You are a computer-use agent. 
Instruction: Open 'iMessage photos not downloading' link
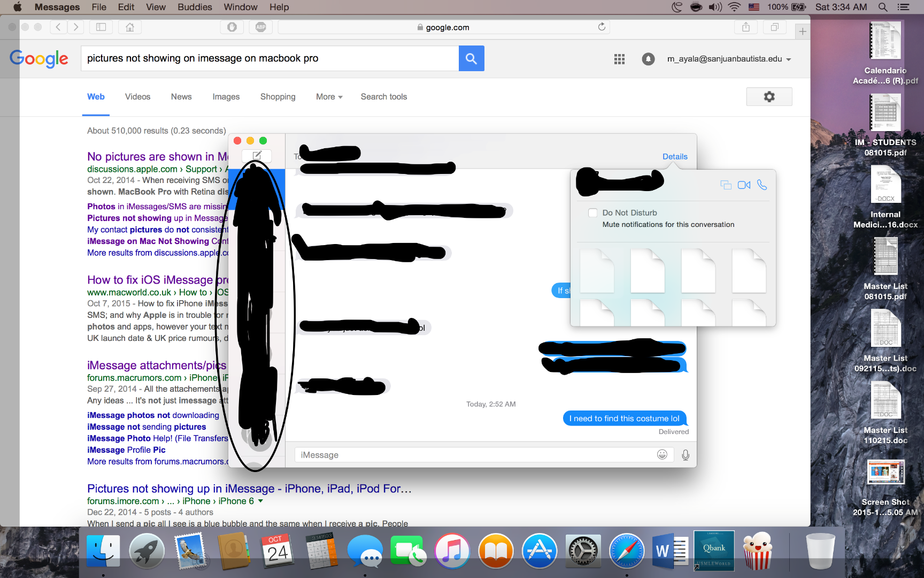coord(153,415)
